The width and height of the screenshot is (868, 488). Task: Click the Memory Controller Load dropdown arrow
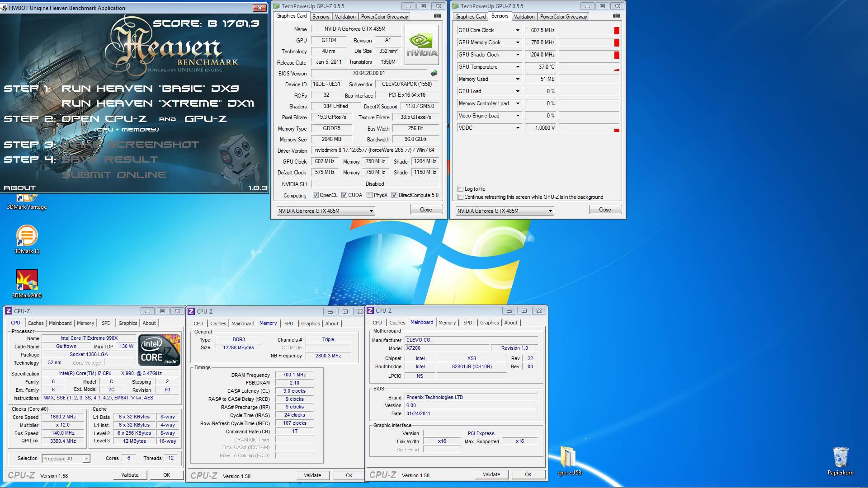[518, 103]
